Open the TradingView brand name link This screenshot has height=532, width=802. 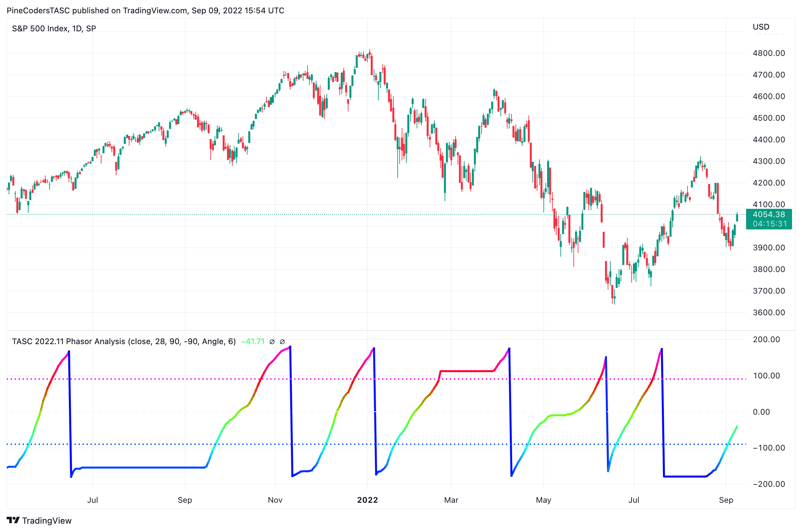click(47, 520)
